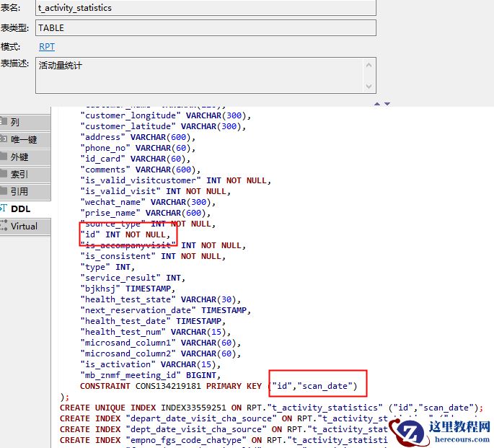Click the "health_test_date" TIMESTAMP line
Screen dimensions: 494x448
(153, 321)
